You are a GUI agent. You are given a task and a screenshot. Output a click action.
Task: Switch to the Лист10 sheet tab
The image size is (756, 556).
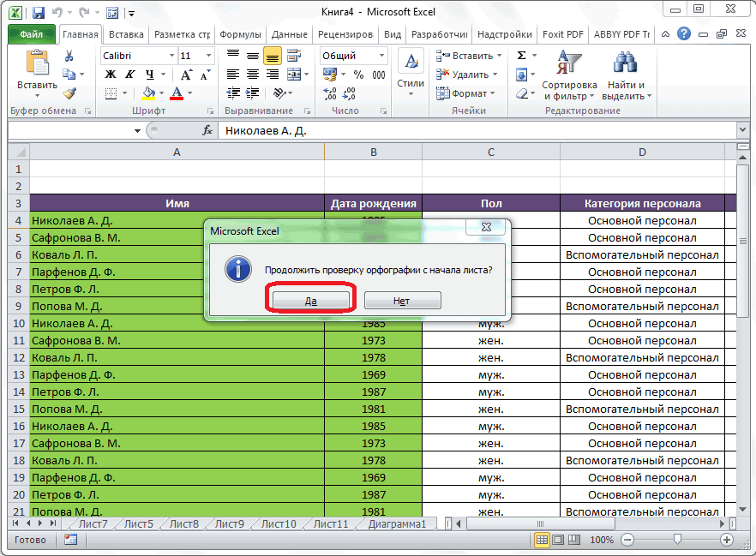tap(279, 524)
